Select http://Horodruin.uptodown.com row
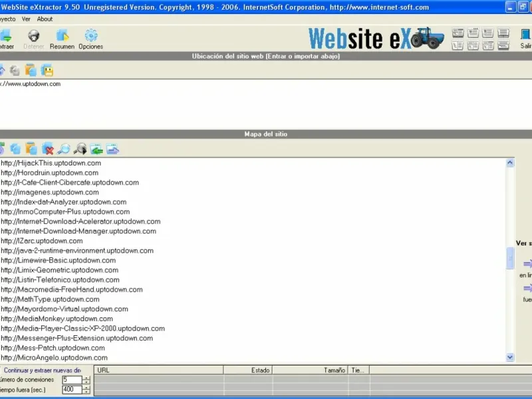The width and height of the screenshot is (532, 399). click(x=49, y=173)
